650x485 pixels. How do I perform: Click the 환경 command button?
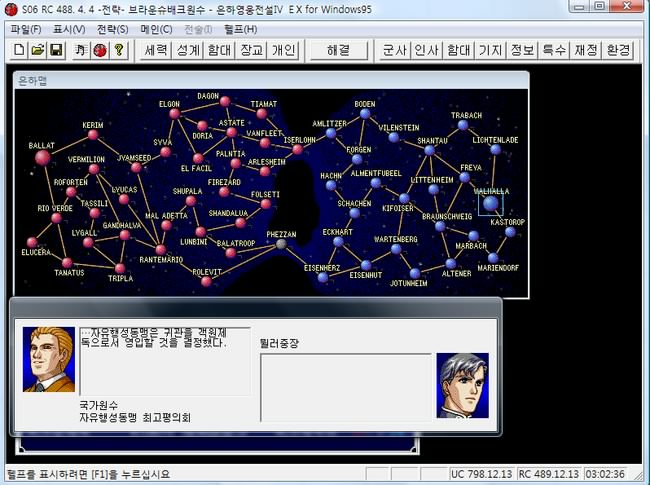click(x=618, y=51)
